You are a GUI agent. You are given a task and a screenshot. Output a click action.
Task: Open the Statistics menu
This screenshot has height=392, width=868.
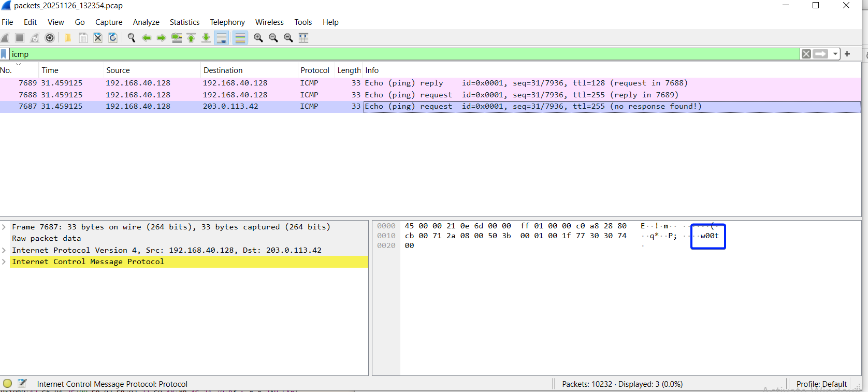pyautogui.click(x=184, y=22)
